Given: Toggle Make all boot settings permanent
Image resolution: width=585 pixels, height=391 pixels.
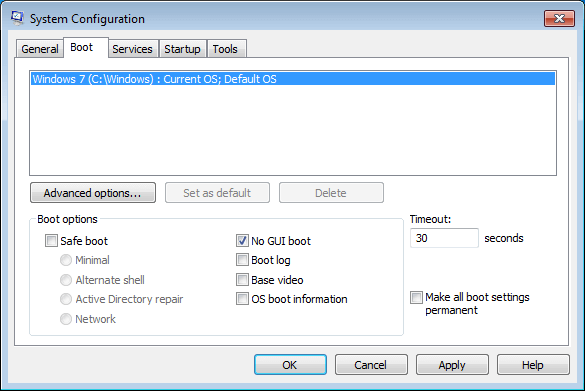Looking at the screenshot, I should tap(416, 297).
